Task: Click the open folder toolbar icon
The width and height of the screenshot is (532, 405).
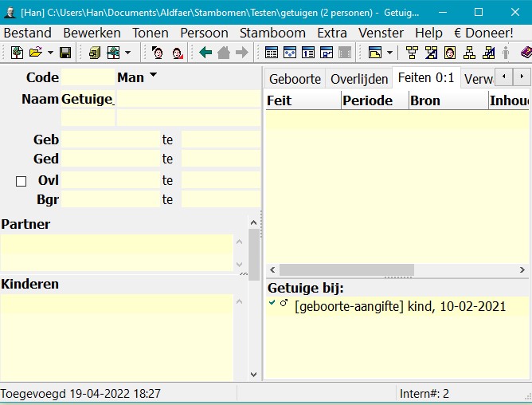Action: (36, 53)
